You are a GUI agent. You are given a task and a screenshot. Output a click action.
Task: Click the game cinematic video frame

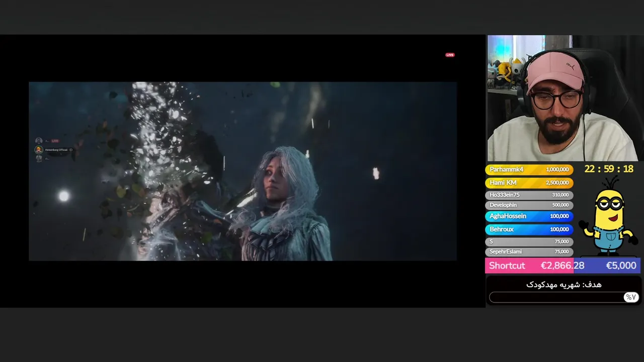(x=243, y=171)
